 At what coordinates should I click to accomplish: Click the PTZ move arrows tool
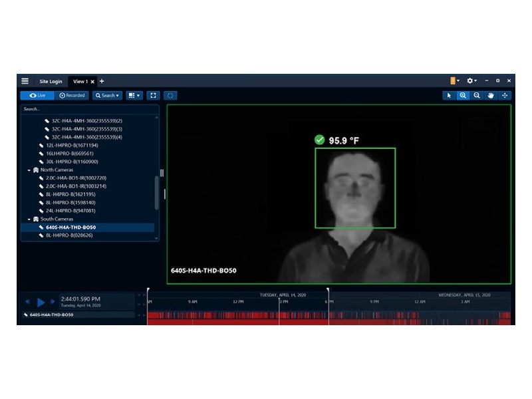pos(505,96)
